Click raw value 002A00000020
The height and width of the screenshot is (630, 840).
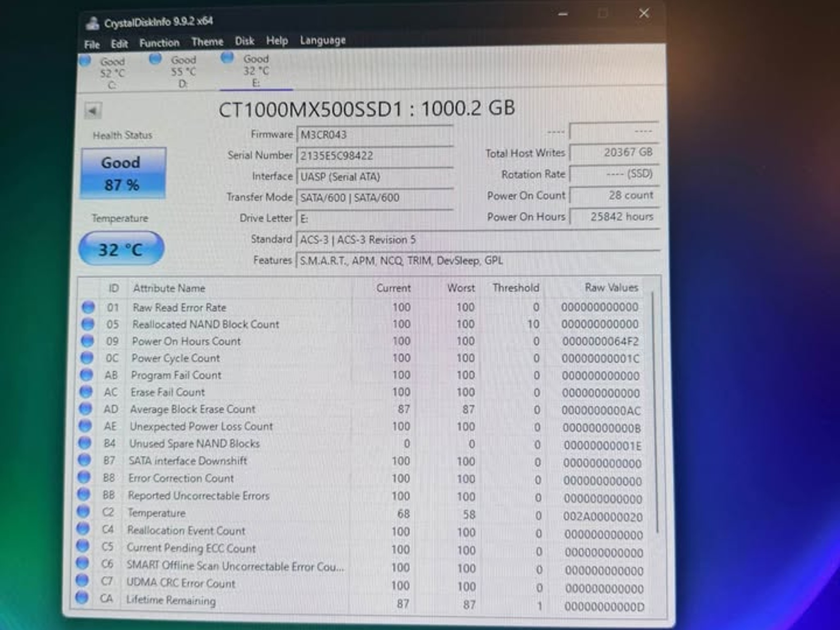click(x=603, y=517)
